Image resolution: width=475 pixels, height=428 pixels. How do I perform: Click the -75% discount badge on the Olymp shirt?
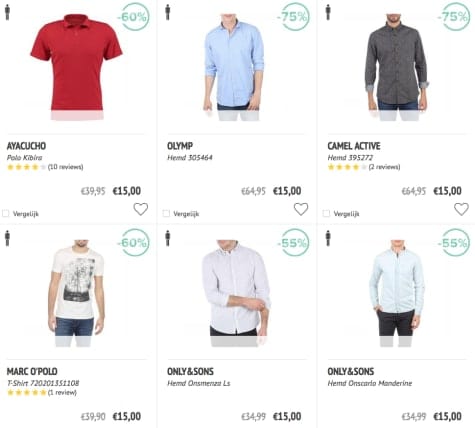coord(293,17)
